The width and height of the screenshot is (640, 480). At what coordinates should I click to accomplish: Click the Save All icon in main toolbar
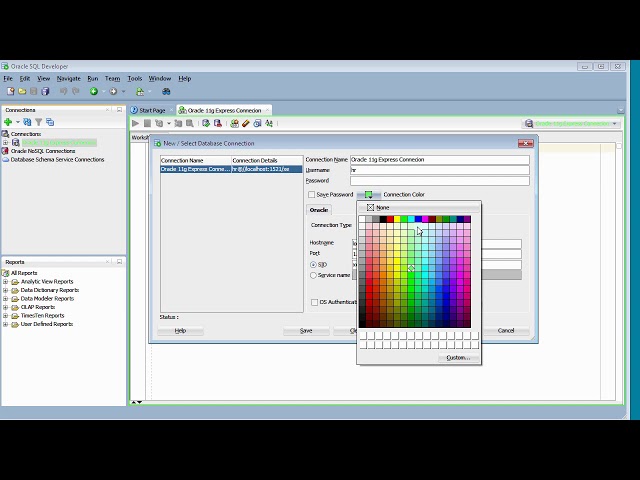coord(45,91)
